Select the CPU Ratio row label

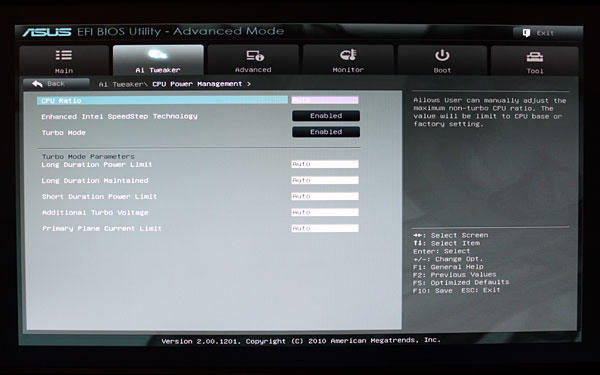pyautogui.click(x=61, y=101)
